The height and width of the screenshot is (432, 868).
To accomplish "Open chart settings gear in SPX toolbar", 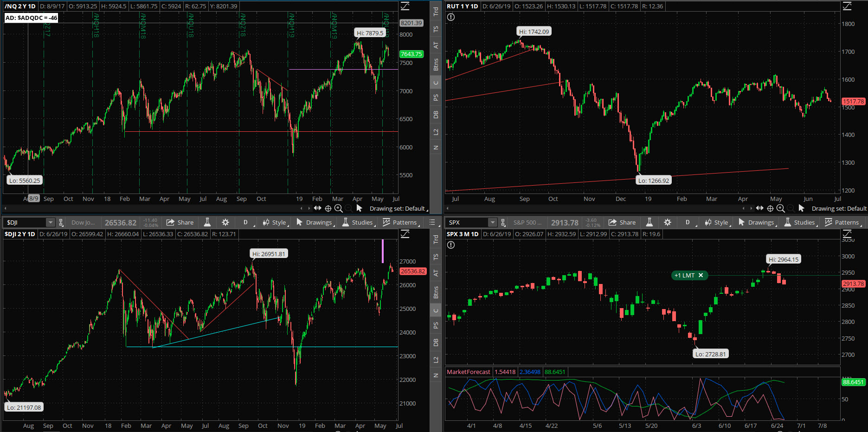I will [668, 222].
